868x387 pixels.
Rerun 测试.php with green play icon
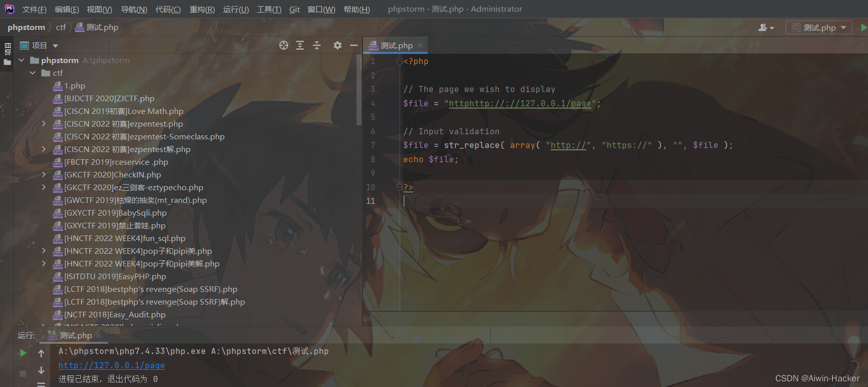click(x=23, y=352)
